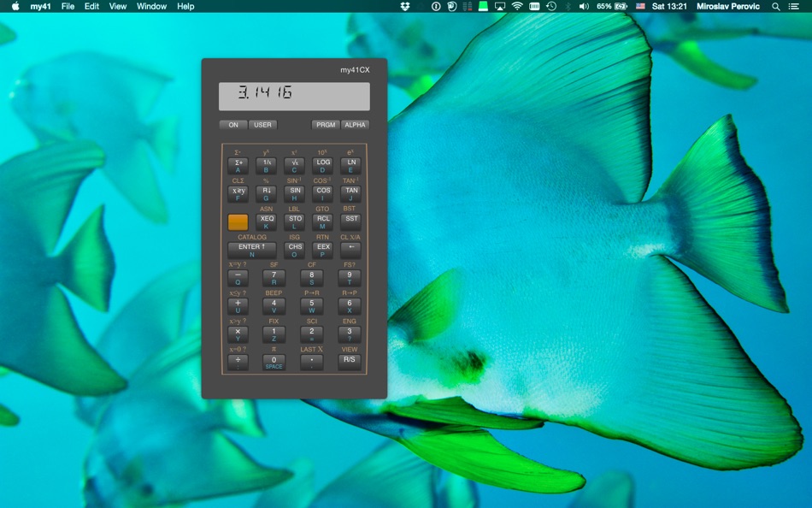Click the decimal point key

tap(312, 363)
